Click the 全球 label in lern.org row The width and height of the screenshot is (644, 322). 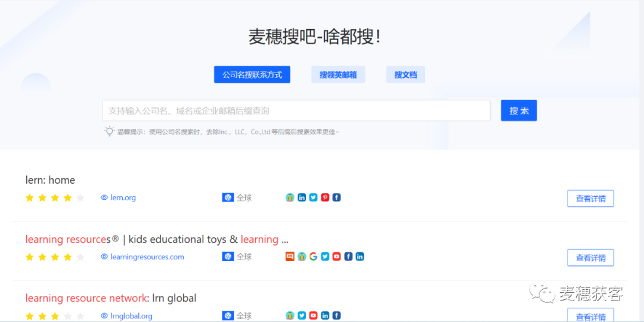click(x=244, y=197)
